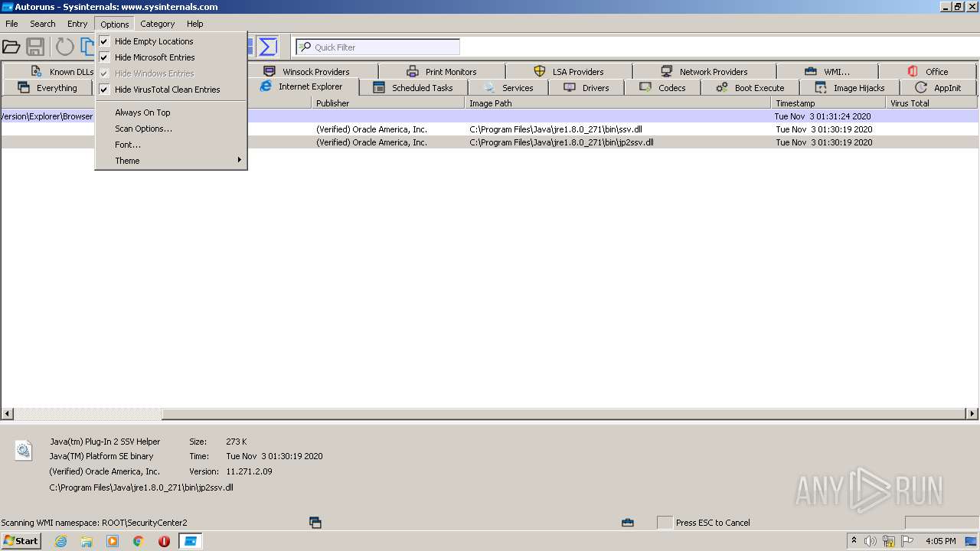Close the open Options menu

pyautogui.click(x=115, y=24)
